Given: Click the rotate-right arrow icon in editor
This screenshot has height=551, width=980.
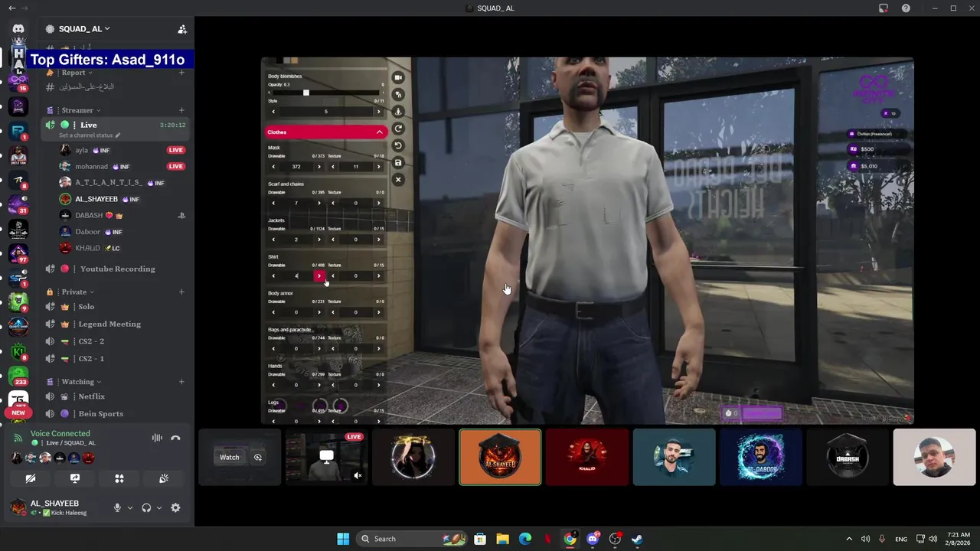Looking at the screenshot, I should click(398, 129).
